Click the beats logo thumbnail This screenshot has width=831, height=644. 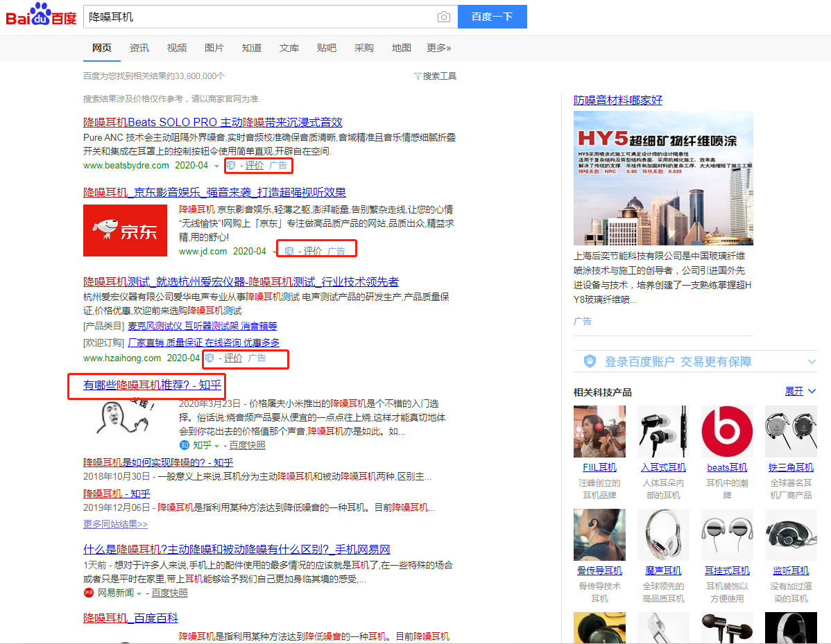[727, 431]
